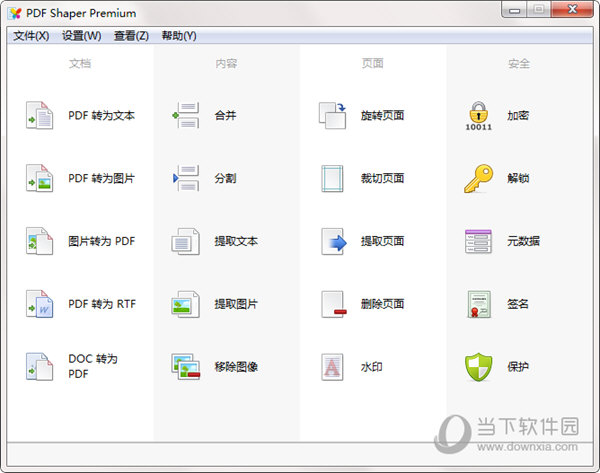Click the 旋转页面 rotate icon
This screenshot has width=600, height=473.
pos(332,115)
